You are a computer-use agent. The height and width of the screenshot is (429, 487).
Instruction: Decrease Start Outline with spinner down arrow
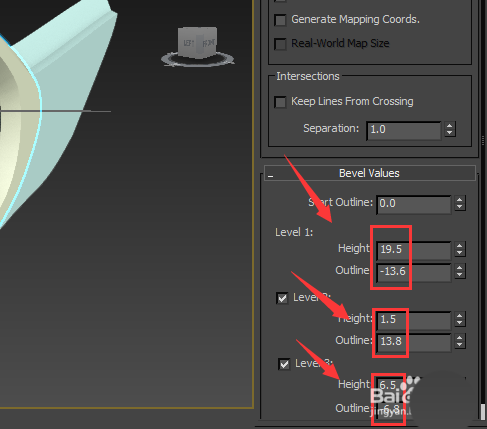click(460, 207)
